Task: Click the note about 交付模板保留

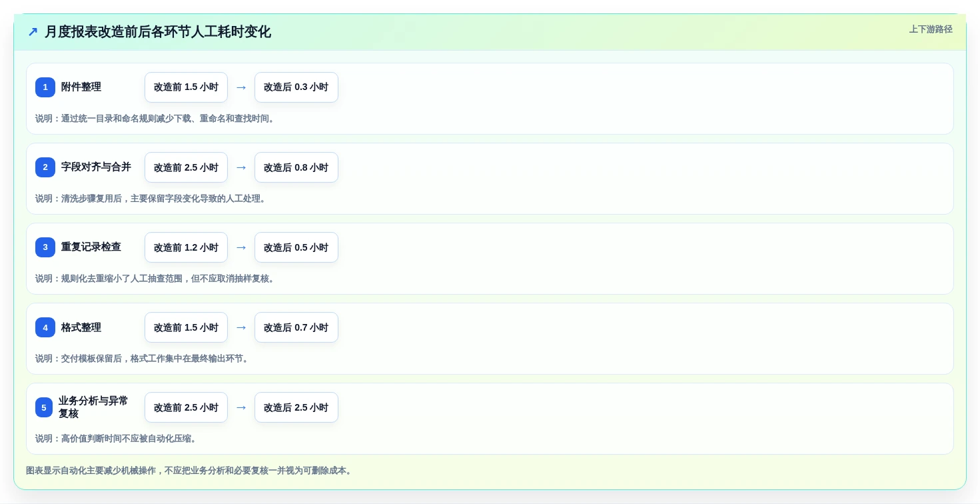Action: coord(143,359)
